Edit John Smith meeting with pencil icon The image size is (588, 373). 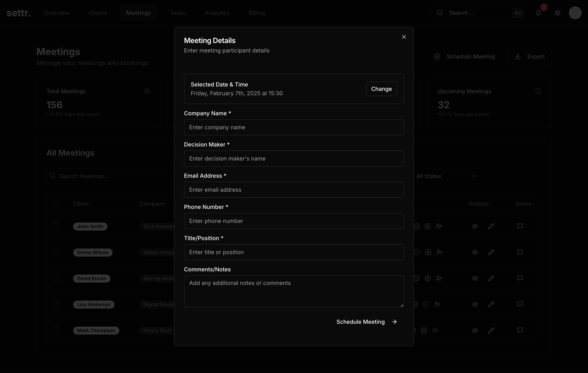point(491,227)
